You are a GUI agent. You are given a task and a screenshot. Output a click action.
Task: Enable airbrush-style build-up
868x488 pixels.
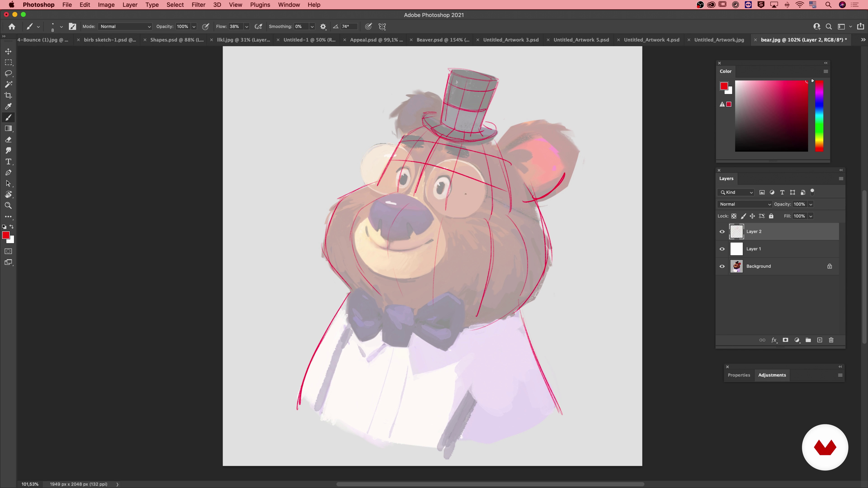pos(258,26)
